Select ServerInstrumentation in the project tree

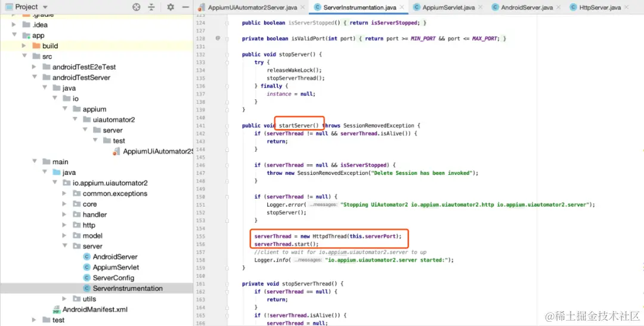128,288
